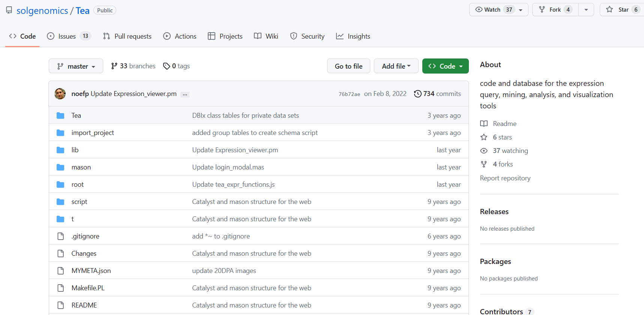Image resolution: width=644 pixels, height=315 pixels.
Task: Click the branches fork icon
Action: (x=114, y=66)
